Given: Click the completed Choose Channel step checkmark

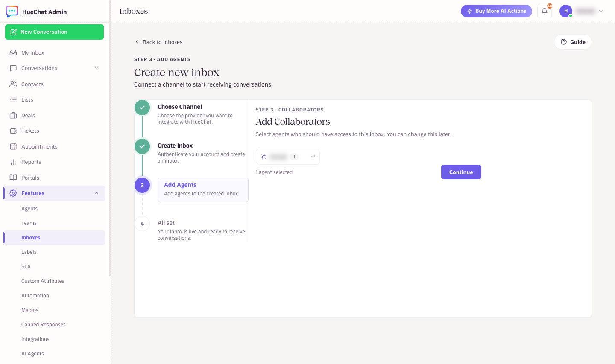Looking at the screenshot, I should tap(142, 108).
